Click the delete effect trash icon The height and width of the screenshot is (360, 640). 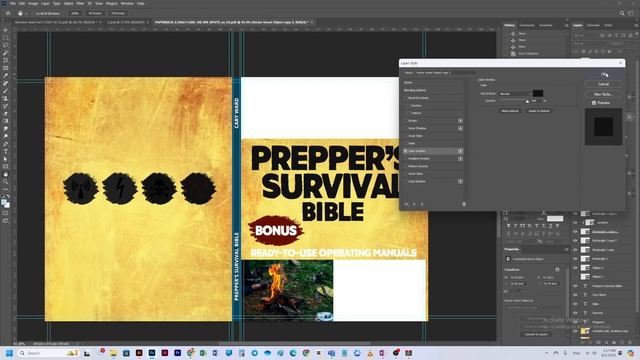[464, 204]
